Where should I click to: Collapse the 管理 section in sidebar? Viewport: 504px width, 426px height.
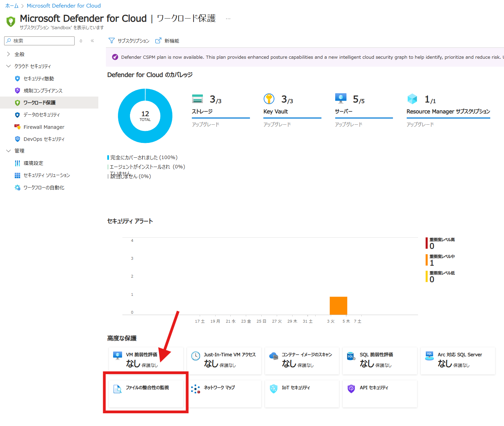point(9,151)
